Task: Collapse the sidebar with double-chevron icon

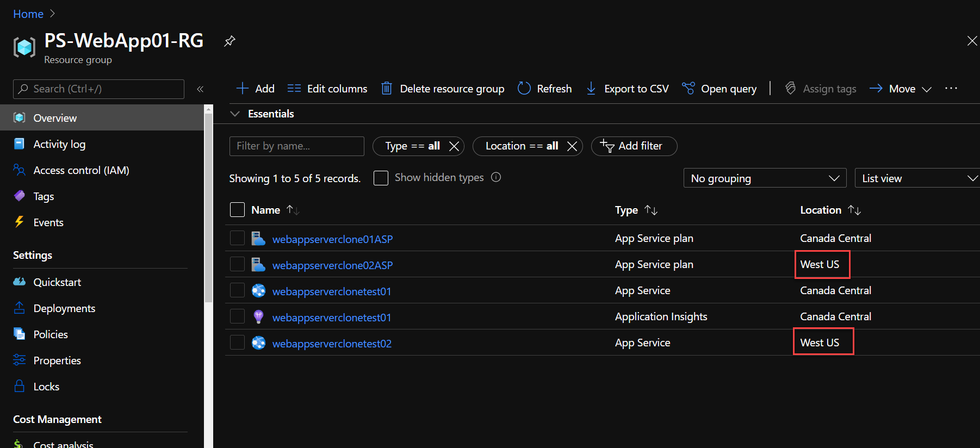Action: pyautogui.click(x=200, y=89)
